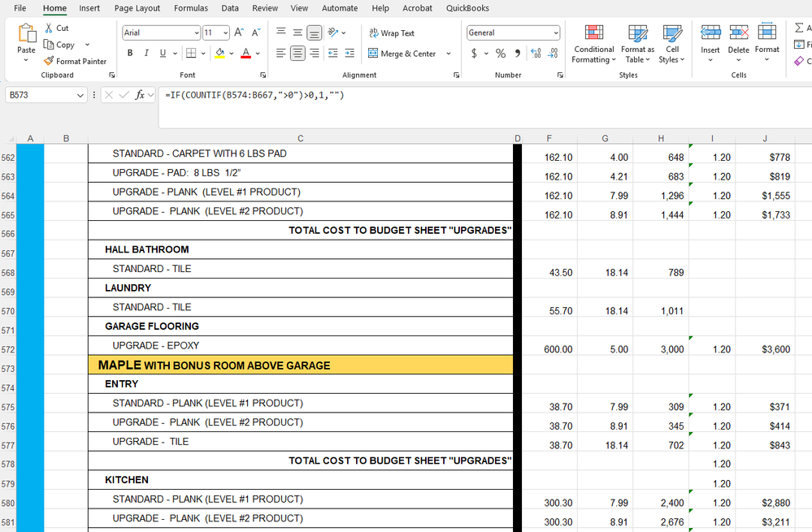Screen dimensions: 812x532
Task: Click the Top Align icon
Action: click(280, 32)
